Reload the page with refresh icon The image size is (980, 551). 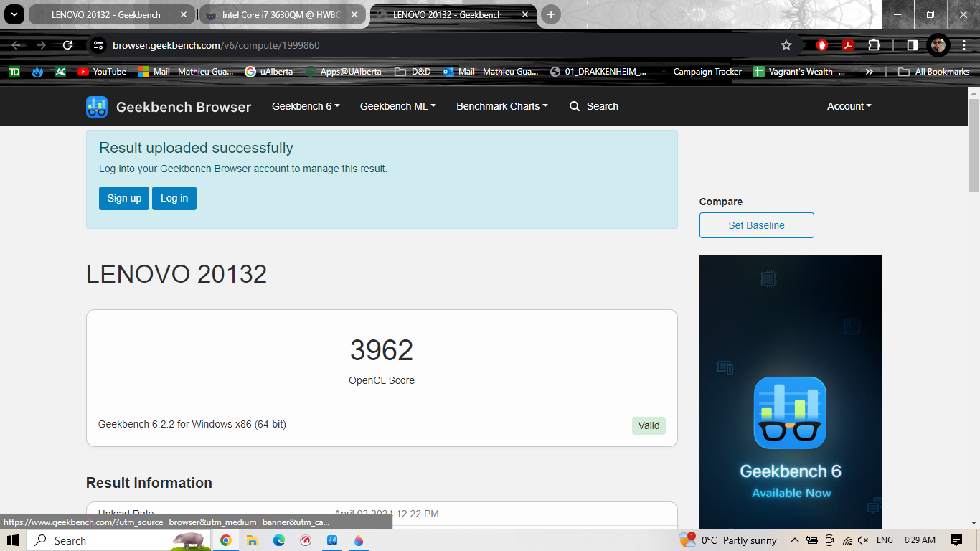pos(67,45)
